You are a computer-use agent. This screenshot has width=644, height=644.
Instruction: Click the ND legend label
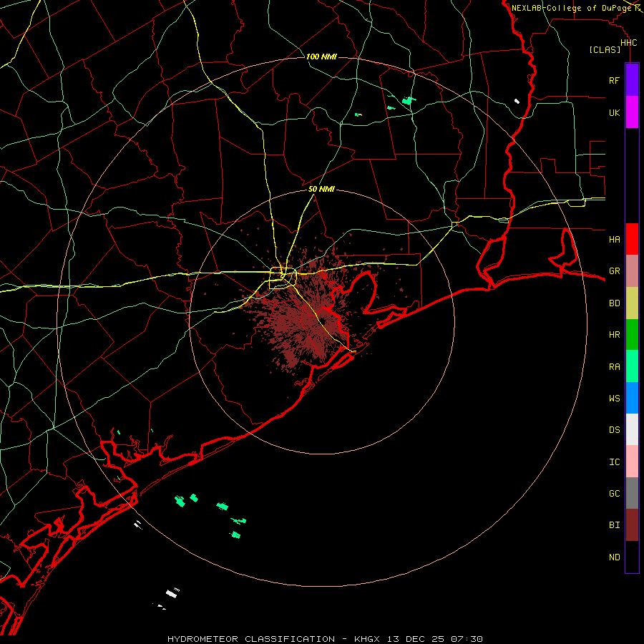click(x=614, y=557)
